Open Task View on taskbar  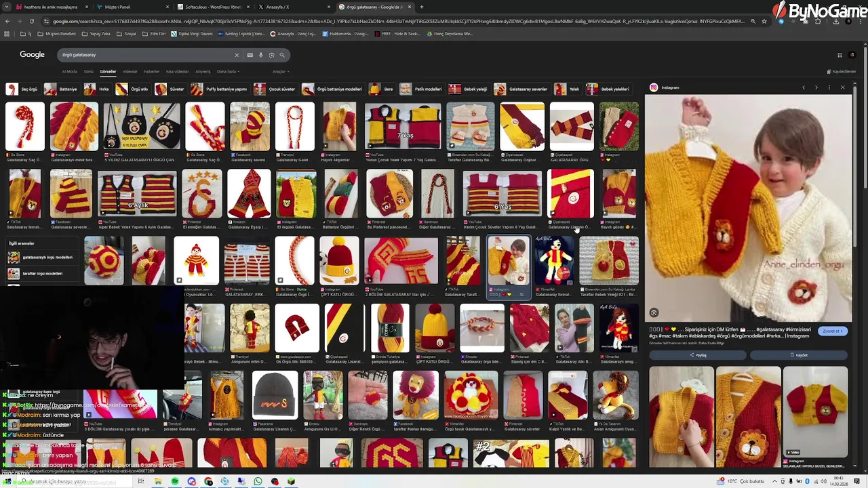coord(140,481)
